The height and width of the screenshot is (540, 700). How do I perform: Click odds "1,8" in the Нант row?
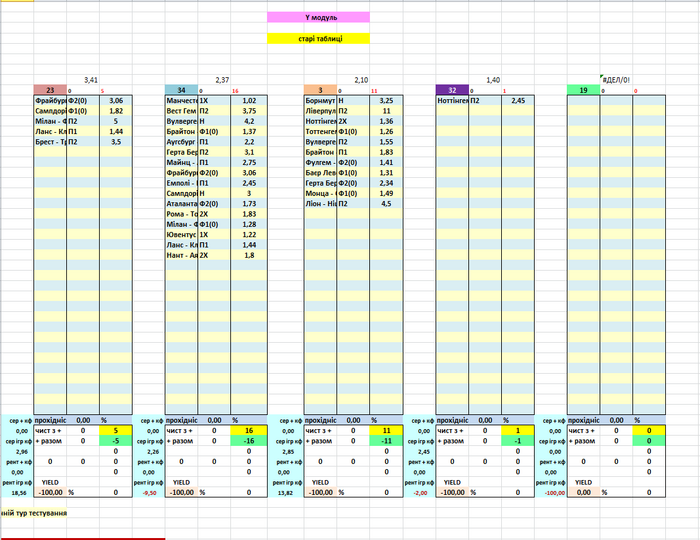point(249,255)
